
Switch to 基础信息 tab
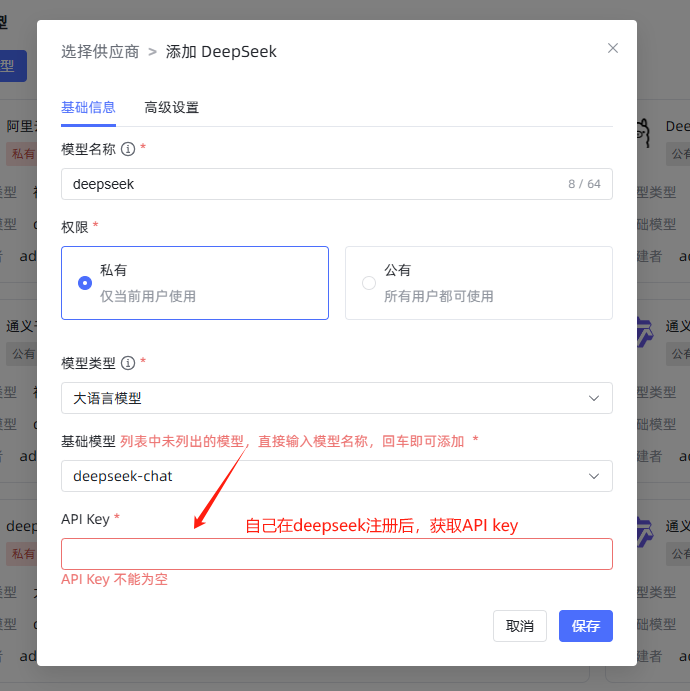coord(88,107)
